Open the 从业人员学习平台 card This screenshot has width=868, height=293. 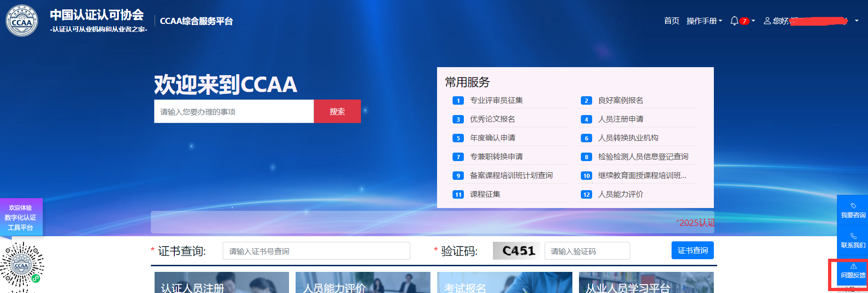[x=646, y=282]
